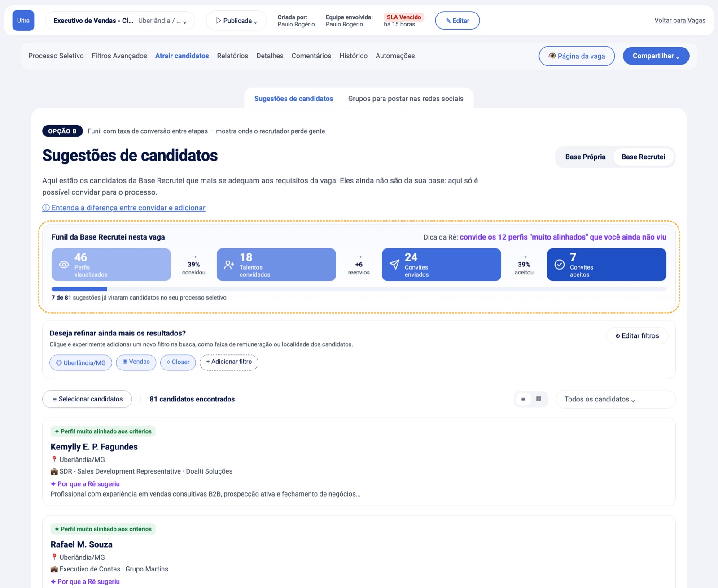This screenshot has width=718, height=588.
Task: Click the arrow above 39% aceitou
Action: (524, 257)
